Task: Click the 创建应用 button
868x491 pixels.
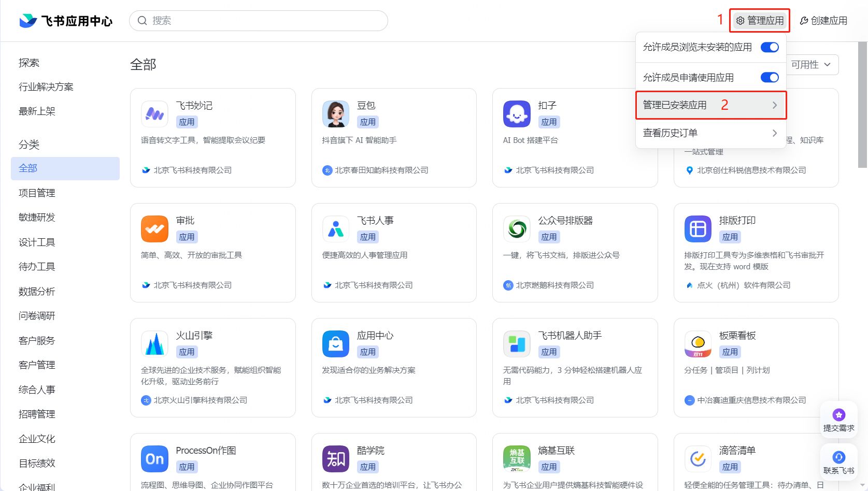Action: pos(823,21)
